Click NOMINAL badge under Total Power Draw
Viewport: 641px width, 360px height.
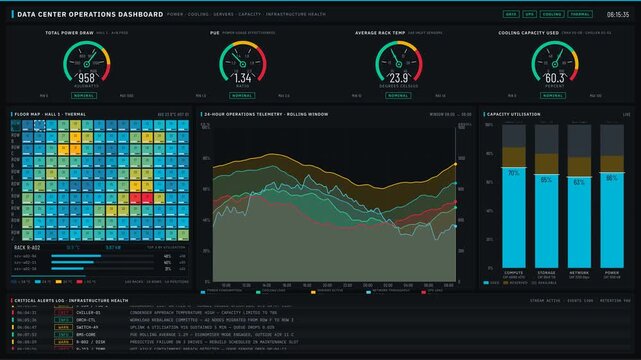coord(84,96)
